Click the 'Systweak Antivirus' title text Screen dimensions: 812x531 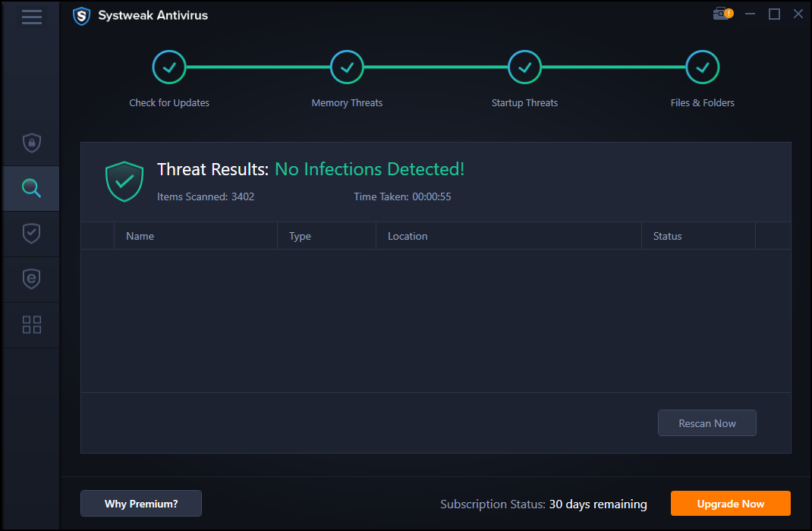pos(153,15)
